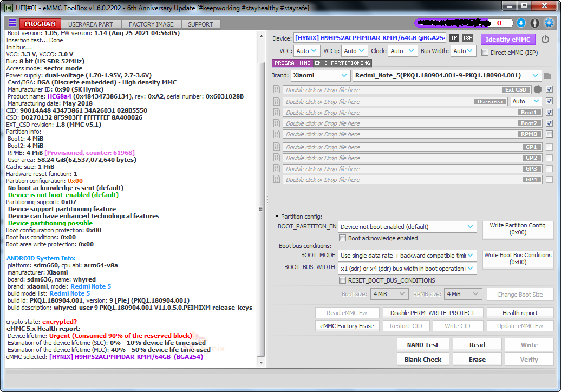Click the Health report button

tap(519, 313)
